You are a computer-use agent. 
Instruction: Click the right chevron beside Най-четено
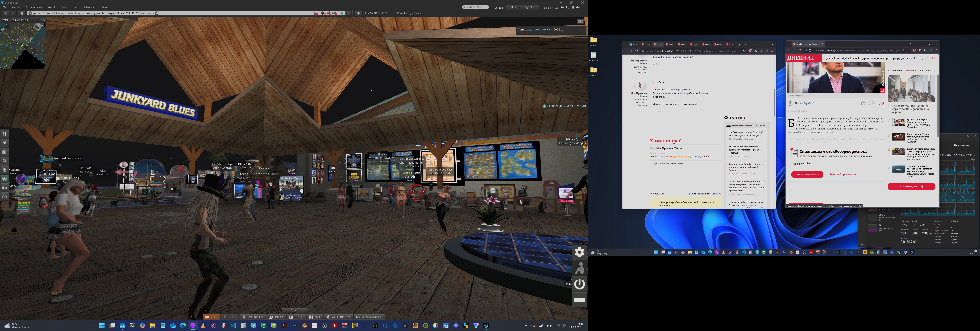coord(934,71)
